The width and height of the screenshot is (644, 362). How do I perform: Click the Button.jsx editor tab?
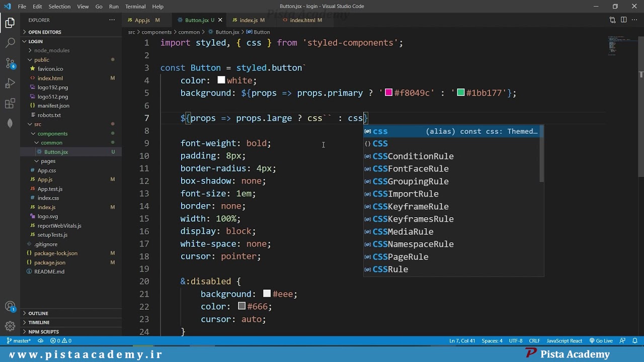(199, 20)
